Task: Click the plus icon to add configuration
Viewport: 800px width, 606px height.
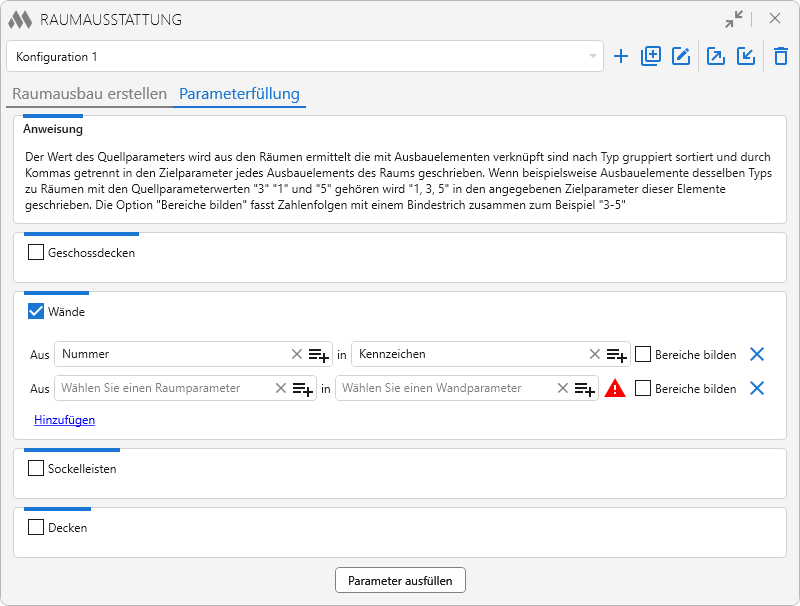Action: [x=621, y=57]
